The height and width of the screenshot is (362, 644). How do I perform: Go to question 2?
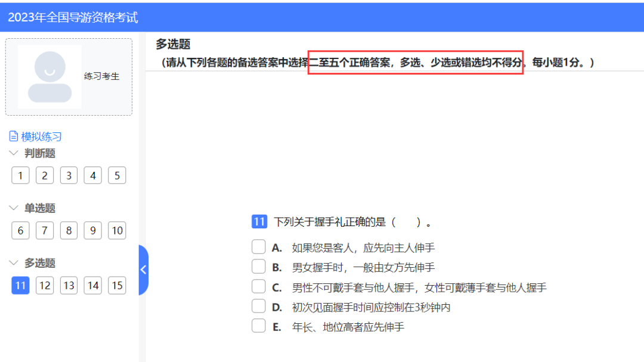tap(45, 175)
